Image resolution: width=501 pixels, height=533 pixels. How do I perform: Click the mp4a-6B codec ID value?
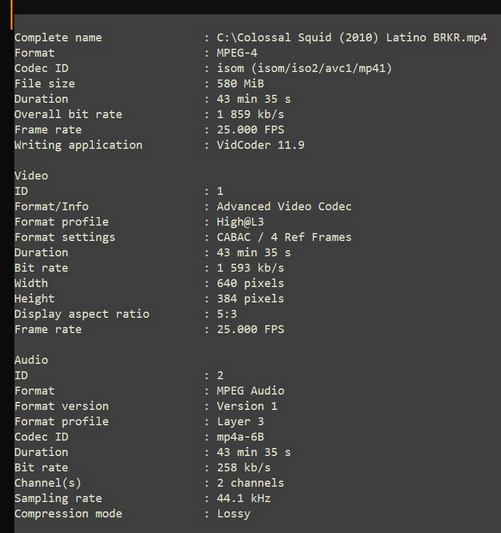point(240,437)
